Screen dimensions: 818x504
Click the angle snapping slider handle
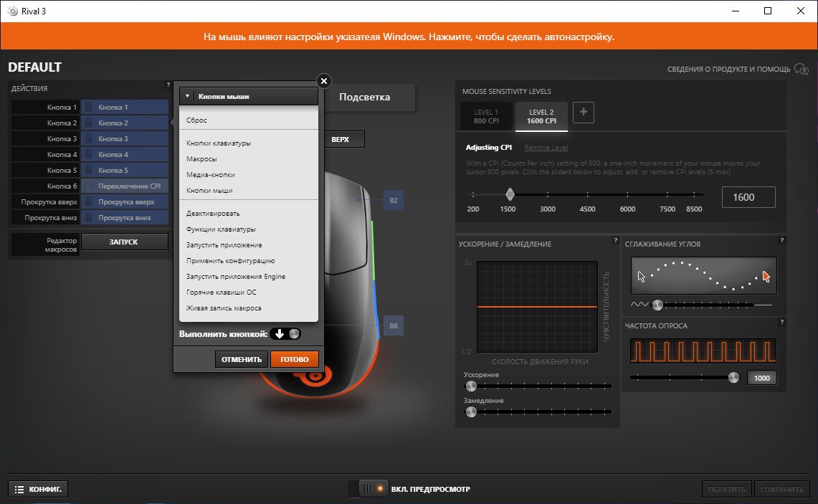658,305
